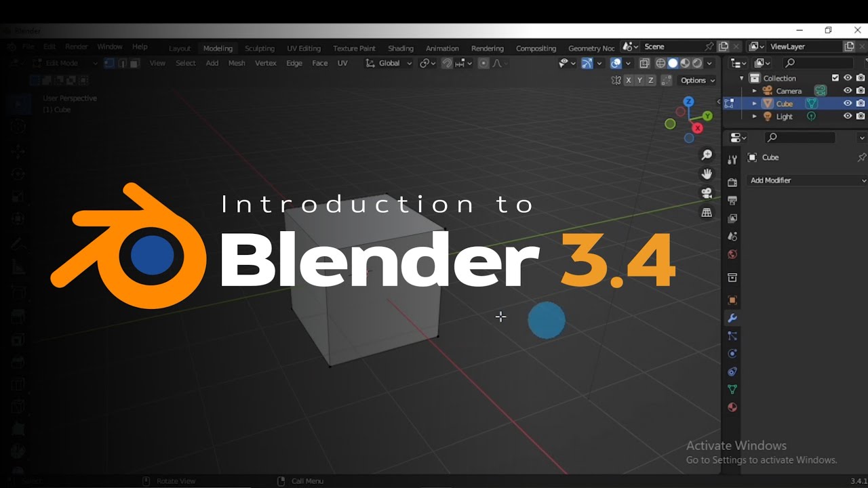Open the Add Modifier dropdown

(807, 180)
